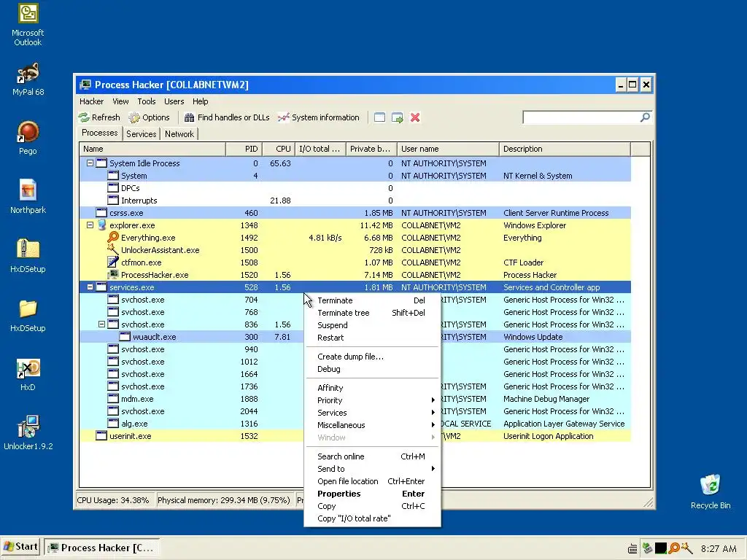The height and width of the screenshot is (560, 747).
Task: Sort by the User name column header
Action: [448, 149]
